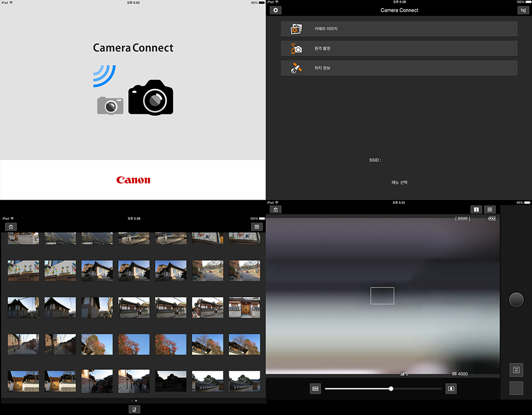
Task: Click the 메뉴 선택 text
Action: tap(400, 182)
